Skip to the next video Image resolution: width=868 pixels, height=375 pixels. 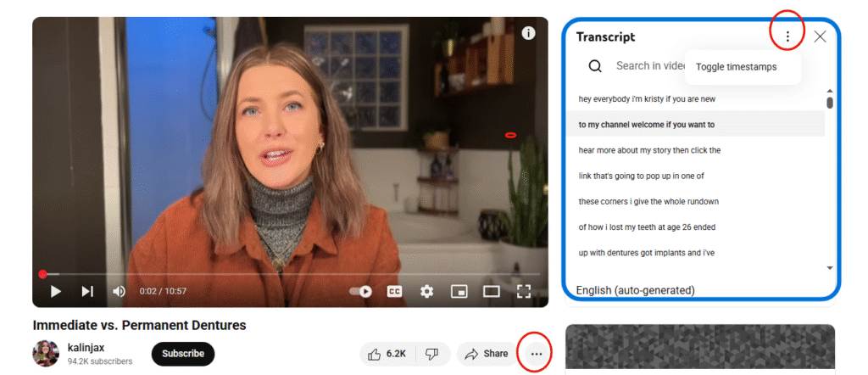pyautogui.click(x=87, y=291)
